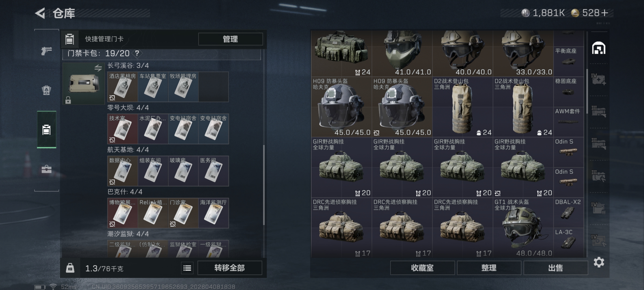Open the 收藏室 collection room
Viewport: 644px width, 290px height.
click(x=422, y=268)
